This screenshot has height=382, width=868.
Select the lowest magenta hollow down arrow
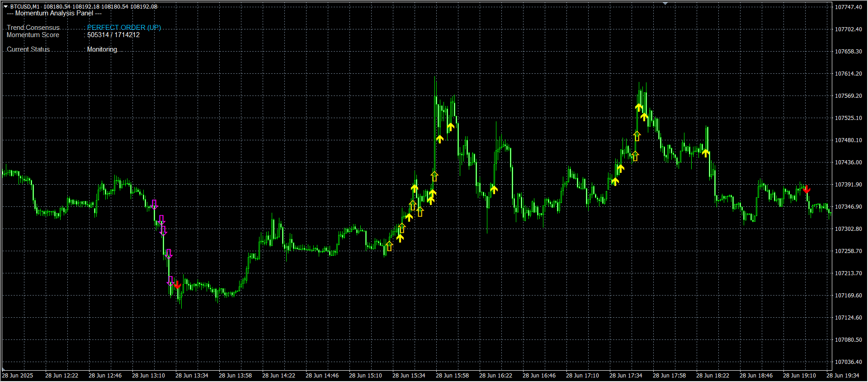(170, 281)
